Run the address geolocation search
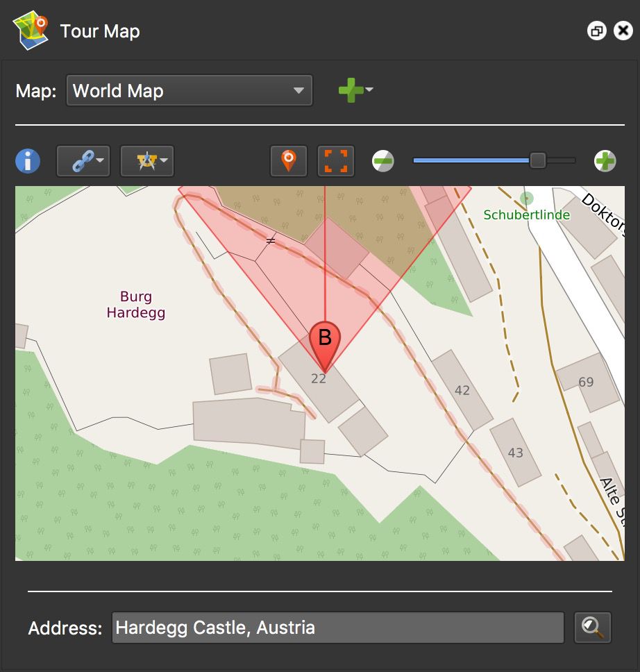The image size is (640, 672). point(592,627)
